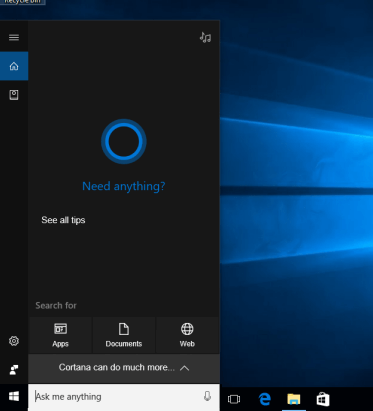Open Task View on the taskbar
Viewport: 373px width, 411px height.
tap(234, 399)
